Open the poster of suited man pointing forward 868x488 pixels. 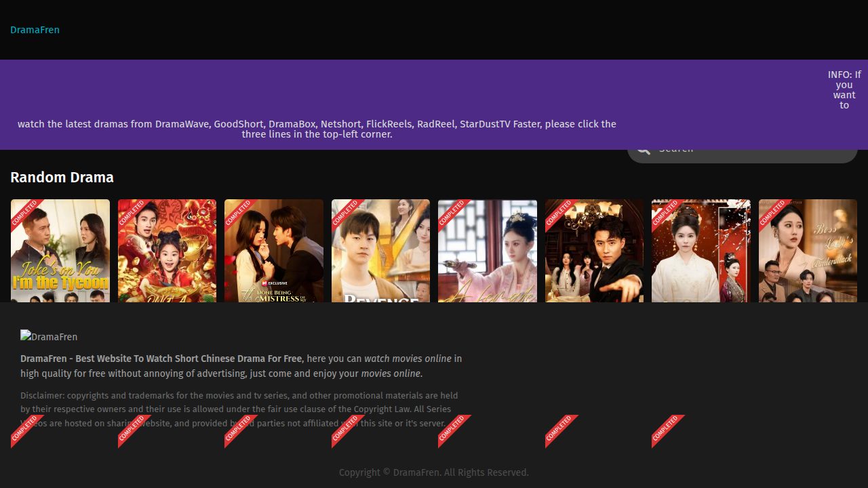pos(594,251)
